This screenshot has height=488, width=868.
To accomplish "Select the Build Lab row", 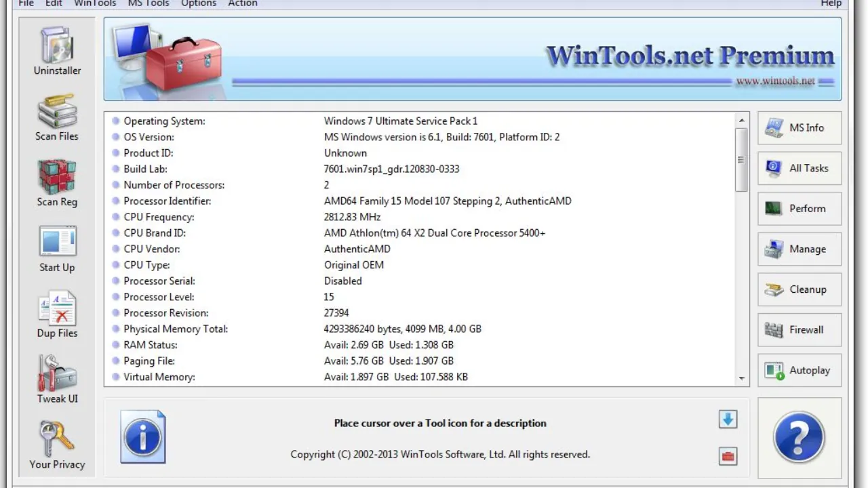I will (x=420, y=169).
